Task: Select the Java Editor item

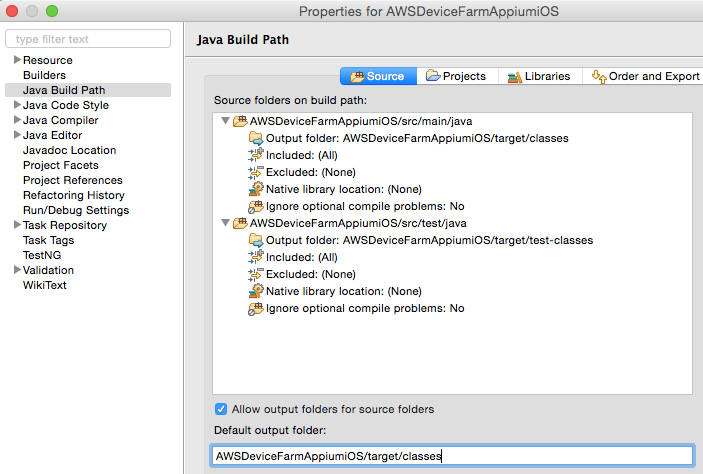Action: (x=52, y=135)
